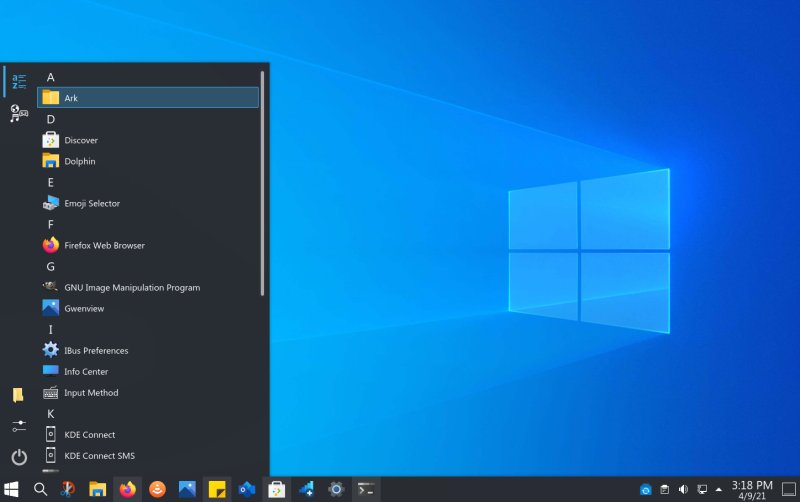Open system settings gear in taskbar
This screenshot has height=502, width=800.
(337, 489)
